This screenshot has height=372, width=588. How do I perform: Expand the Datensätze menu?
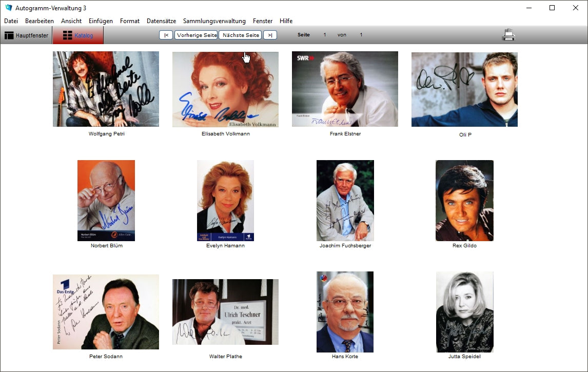(161, 21)
